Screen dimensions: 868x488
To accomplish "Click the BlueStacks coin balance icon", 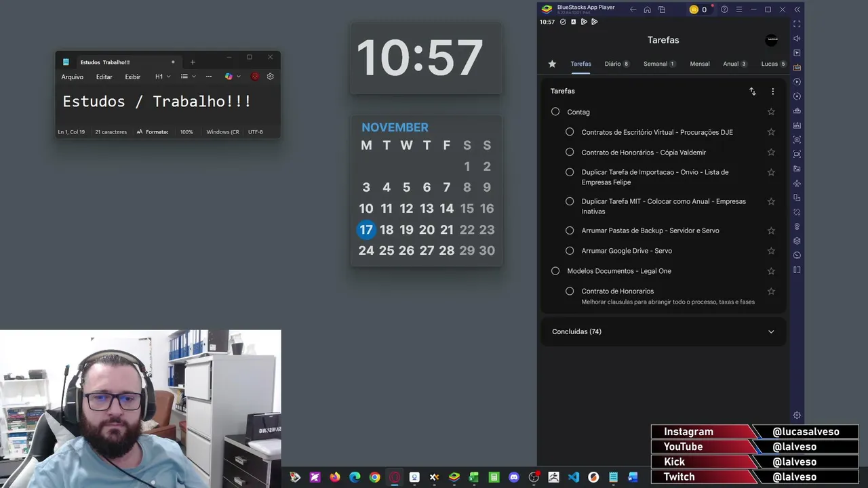I will click(694, 9).
